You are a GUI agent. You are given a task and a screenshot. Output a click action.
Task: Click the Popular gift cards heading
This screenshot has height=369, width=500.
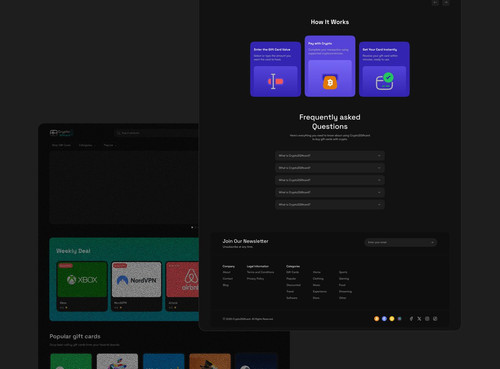click(x=75, y=336)
